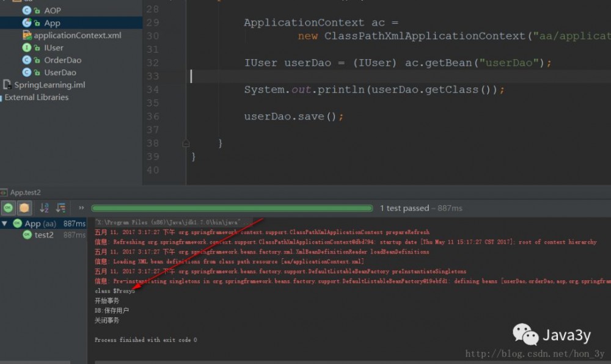Click 'println' in the System.out line
Image resolution: width=611 pixels, height=364 pixels.
coord(341,90)
